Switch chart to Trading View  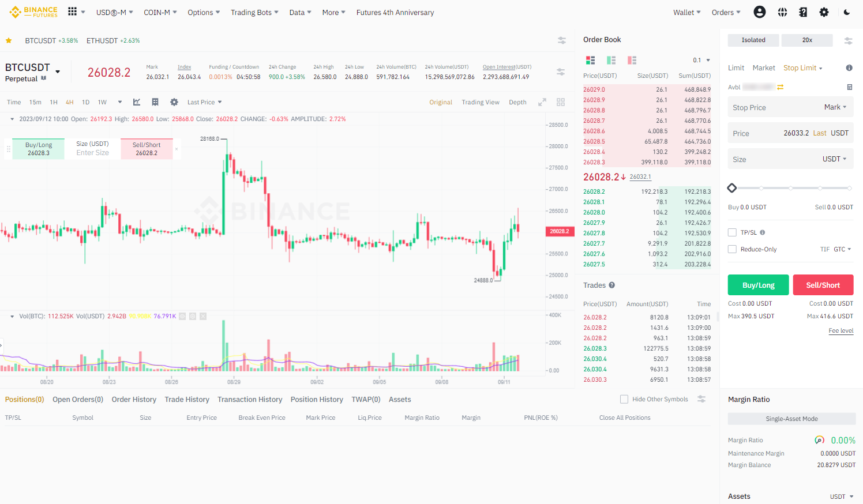click(x=481, y=102)
